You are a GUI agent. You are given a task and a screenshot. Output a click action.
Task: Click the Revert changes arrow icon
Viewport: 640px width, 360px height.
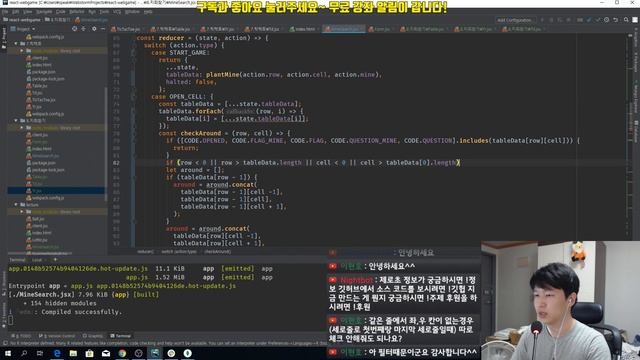tap(616, 20)
